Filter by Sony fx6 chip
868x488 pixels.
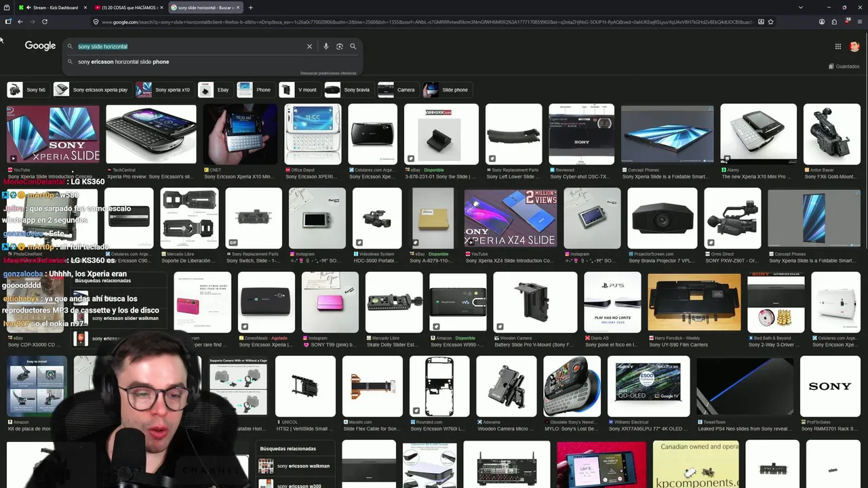tap(28, 89)
